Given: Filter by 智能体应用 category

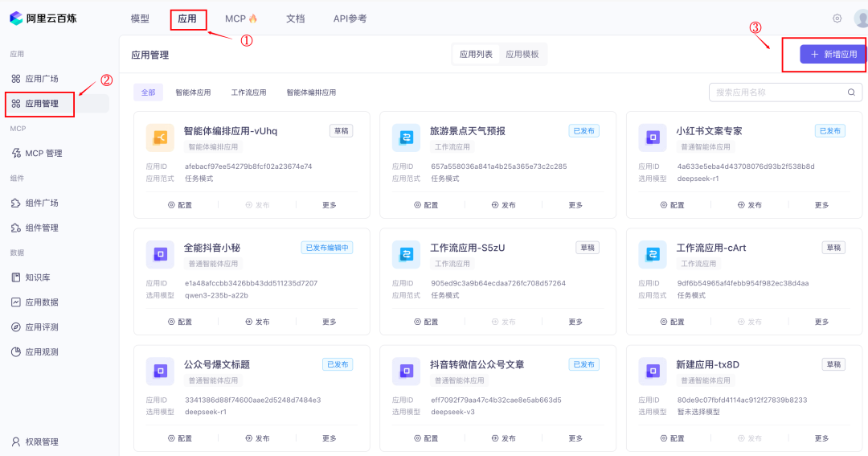Looking at the screenshot, I should pos(193,92).
